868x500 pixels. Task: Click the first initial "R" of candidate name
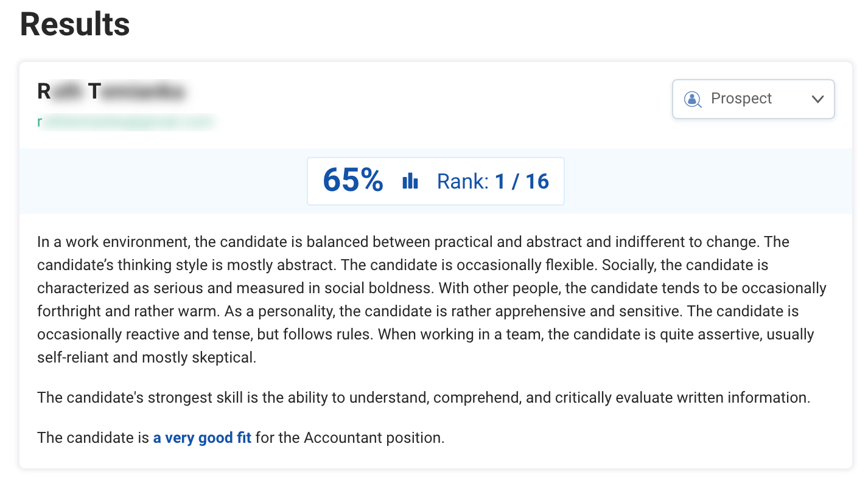tap(44, 92)
